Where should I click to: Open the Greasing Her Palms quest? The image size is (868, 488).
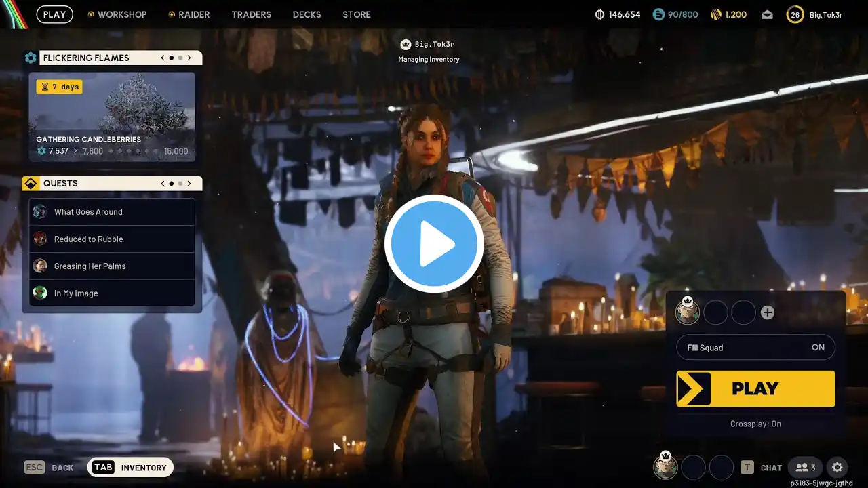pos(112,266)
